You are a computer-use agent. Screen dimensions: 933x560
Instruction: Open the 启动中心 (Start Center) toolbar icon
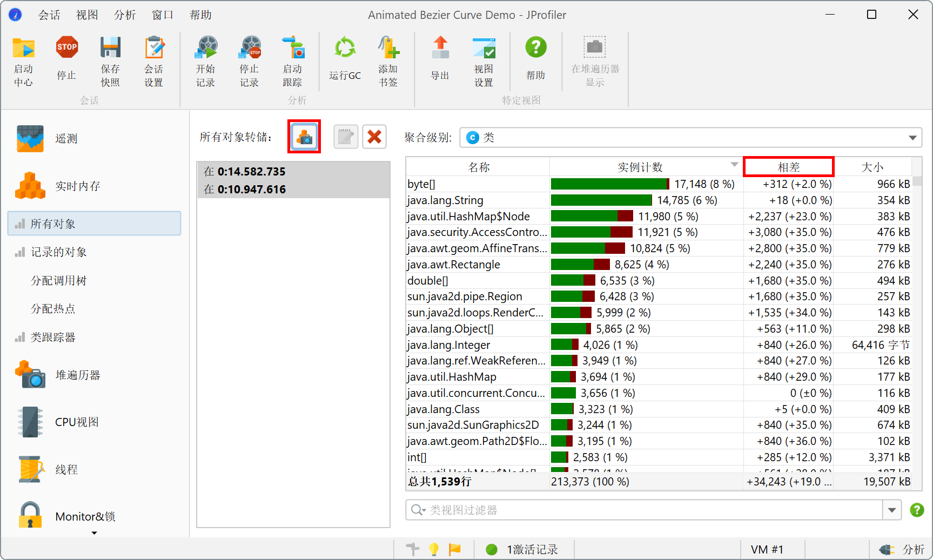coord(23,48)
